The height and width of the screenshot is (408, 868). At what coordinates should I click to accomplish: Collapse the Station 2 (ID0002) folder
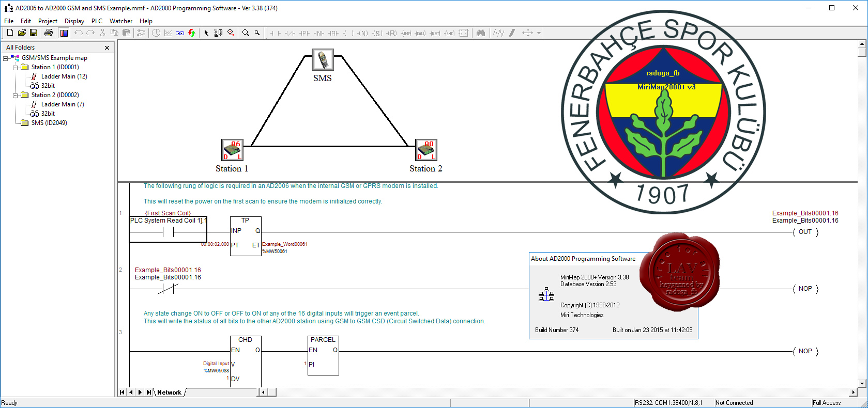[x=16, y=96]
